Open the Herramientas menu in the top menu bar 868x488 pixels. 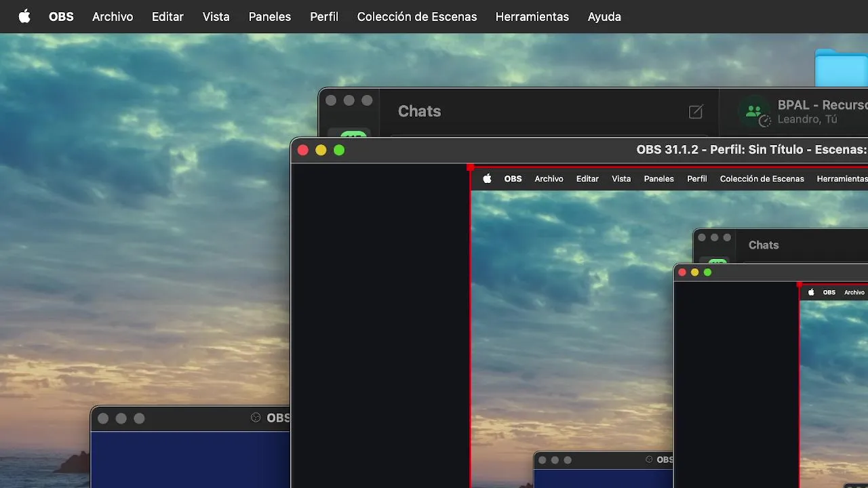pyautogui.click(x=532, y=16)
